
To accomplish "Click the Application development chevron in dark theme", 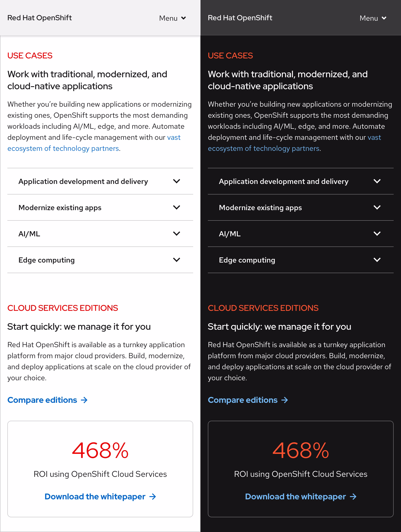I will 377,181.
